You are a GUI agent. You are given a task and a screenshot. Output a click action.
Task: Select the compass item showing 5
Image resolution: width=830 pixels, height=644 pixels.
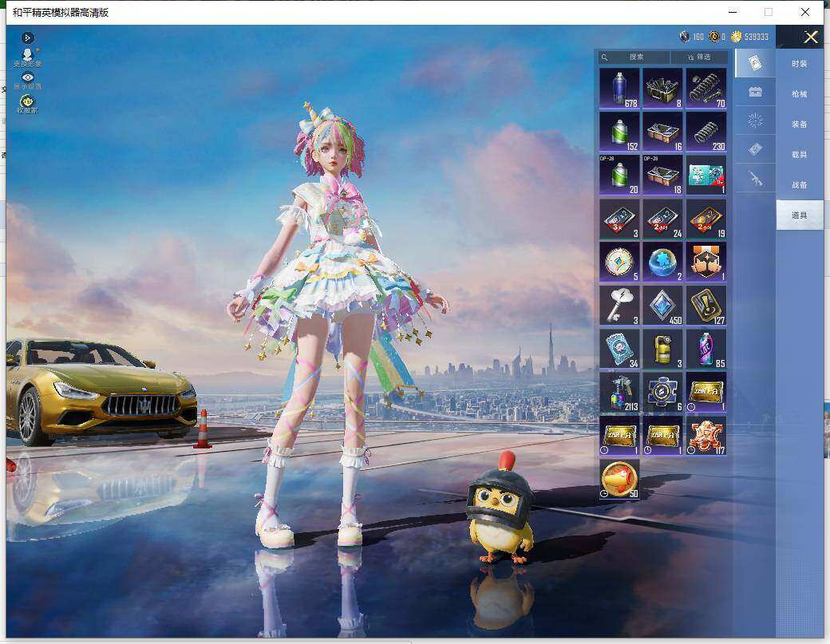pos(619,262)
